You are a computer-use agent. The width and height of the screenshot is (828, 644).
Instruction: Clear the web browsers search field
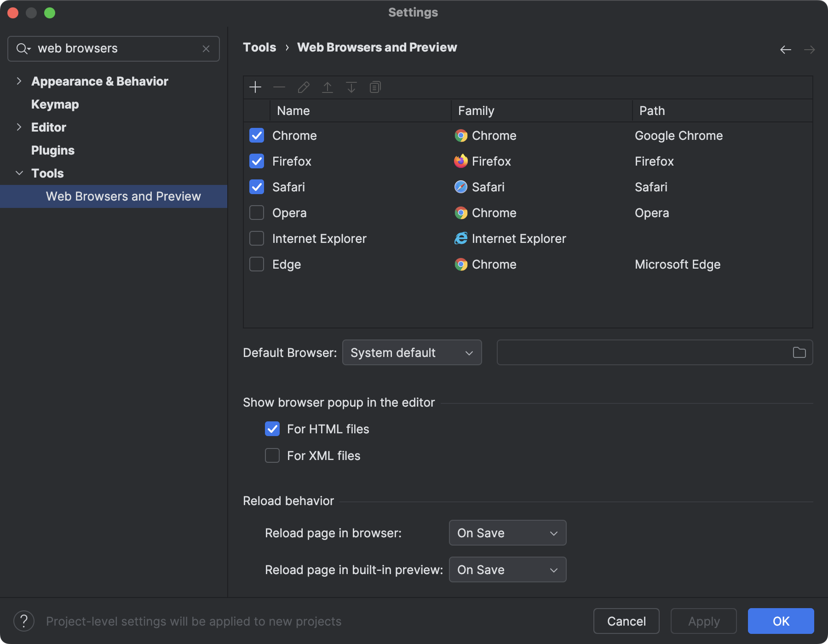206,48
